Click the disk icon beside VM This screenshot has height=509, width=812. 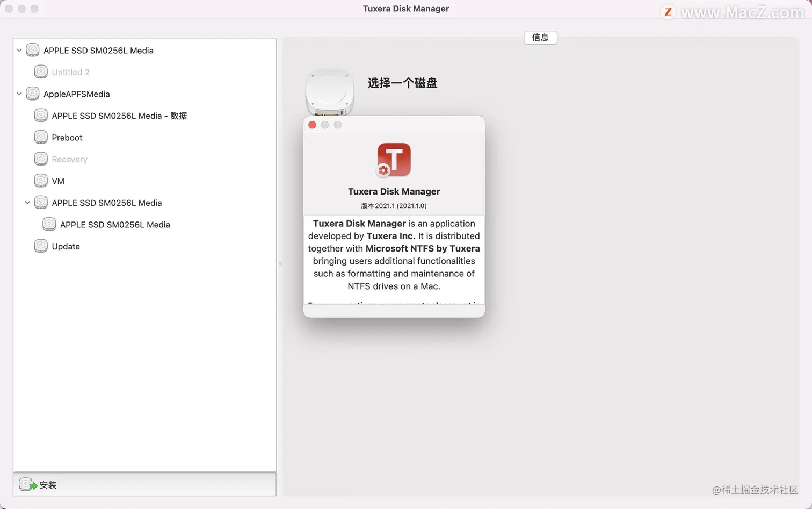tap(41, 181)
